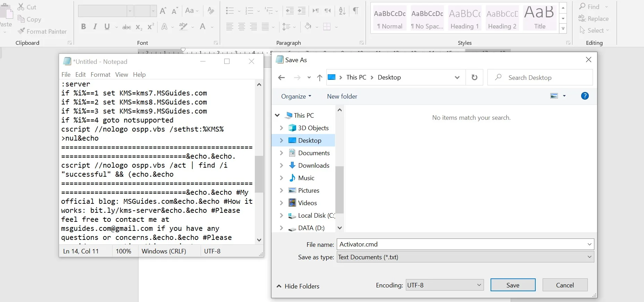Align text right in Word ribbon
This screenshot has height=302, width=644.
pos(253,26)
